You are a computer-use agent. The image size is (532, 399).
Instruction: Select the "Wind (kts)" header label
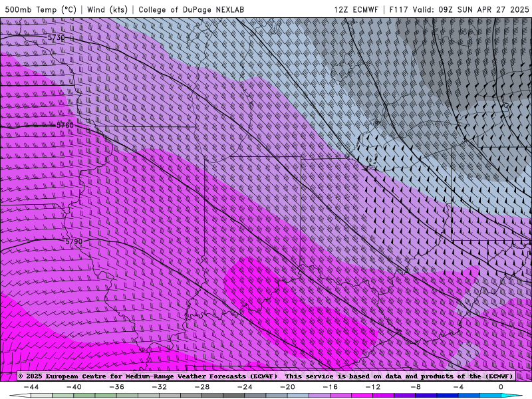107,9
